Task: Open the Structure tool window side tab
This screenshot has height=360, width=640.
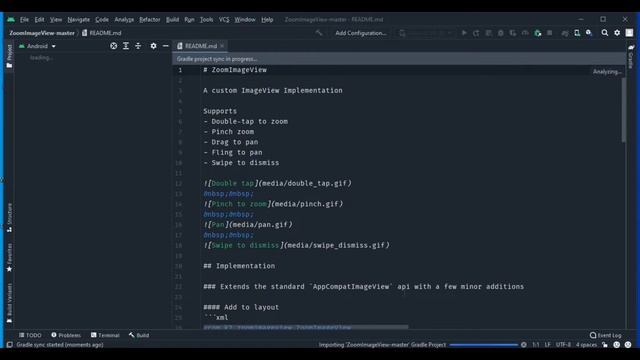Action: coord(9,218)
